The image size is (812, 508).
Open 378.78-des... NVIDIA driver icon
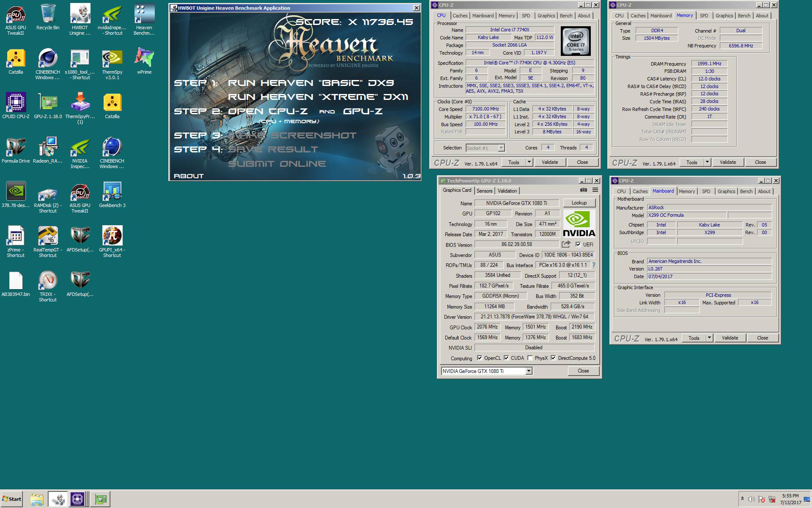[16, 195]
